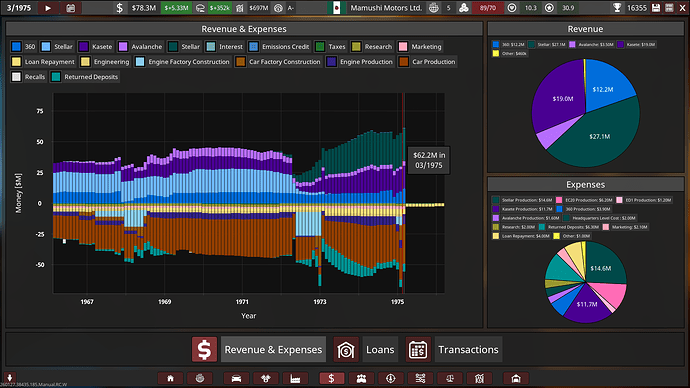This screenshot has height=388, width=690.
Task: Click the Car Production color swatch
Action: point(404,62)
